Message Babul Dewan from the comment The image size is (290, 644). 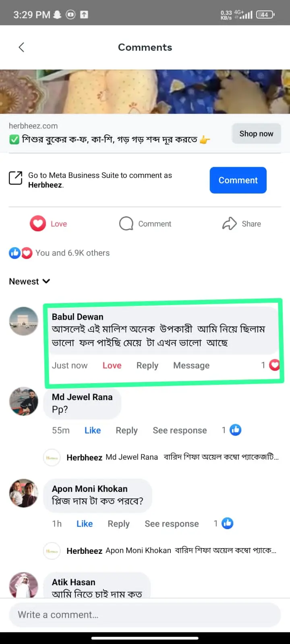[x=191, y=365]
